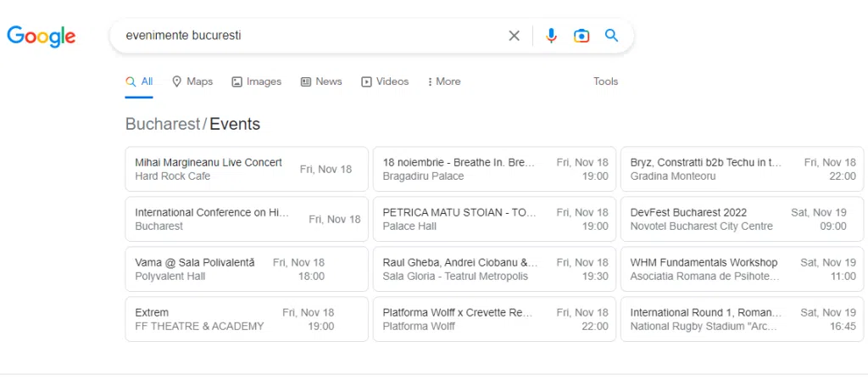
Task: Open Mihai Margineanu Live Concert event
Action: click(x=247, y=169)
